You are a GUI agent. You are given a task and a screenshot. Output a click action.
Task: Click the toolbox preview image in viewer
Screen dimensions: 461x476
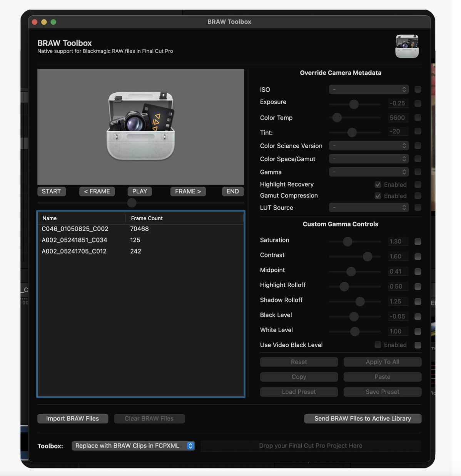point(140,126)
